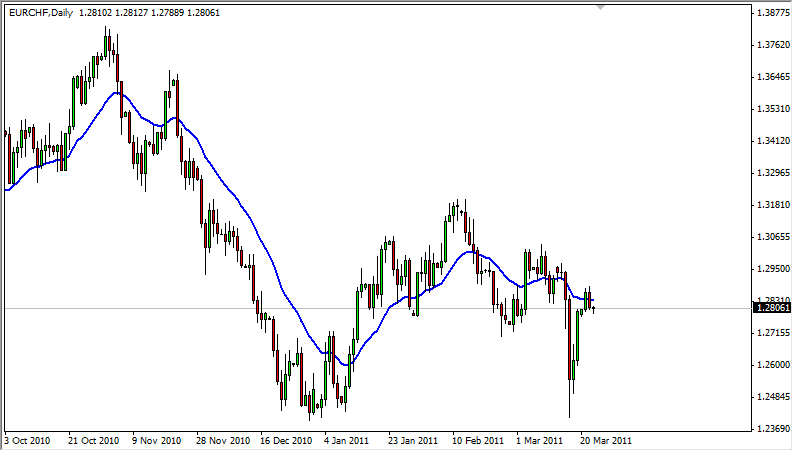Viewport: 793px width, 451px height.
Task: Click the 28 Nov 2010 date label
Action: pyautogui.click(x=223, y=441)
